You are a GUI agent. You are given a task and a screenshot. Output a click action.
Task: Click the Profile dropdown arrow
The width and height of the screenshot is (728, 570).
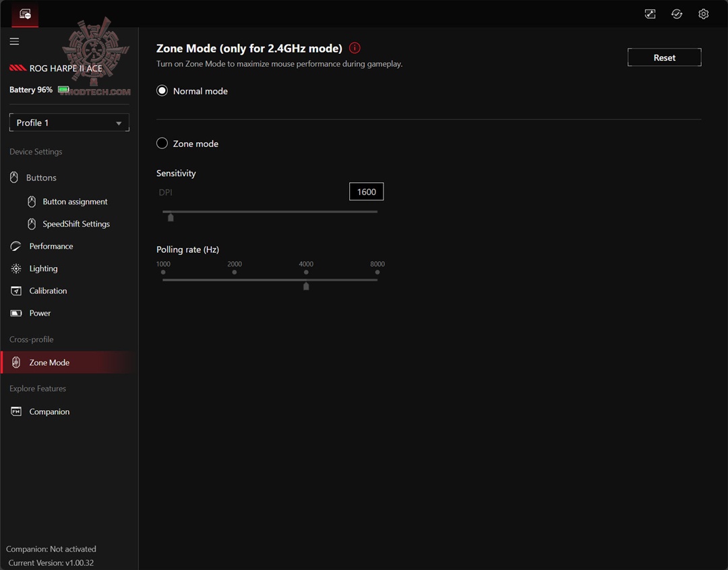(x=119, y=123)
